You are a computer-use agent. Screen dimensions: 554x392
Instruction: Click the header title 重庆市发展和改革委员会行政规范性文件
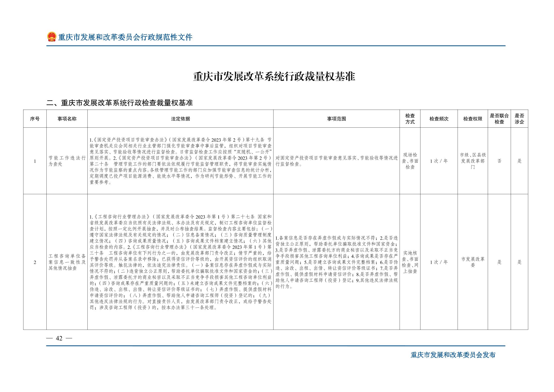click(125, 37)
